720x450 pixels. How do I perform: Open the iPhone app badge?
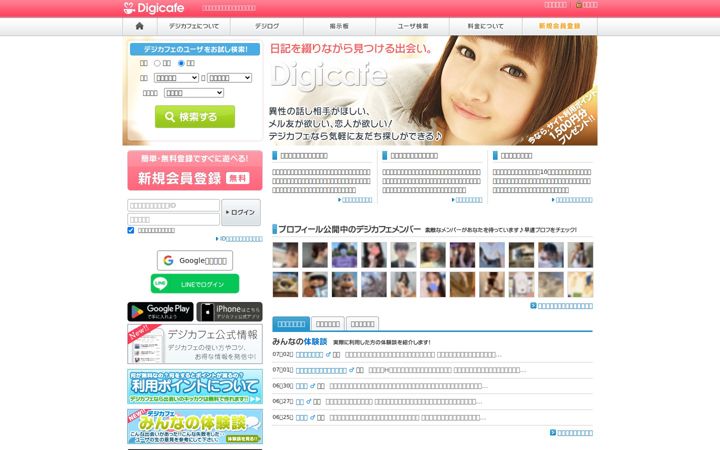[230, 311]
